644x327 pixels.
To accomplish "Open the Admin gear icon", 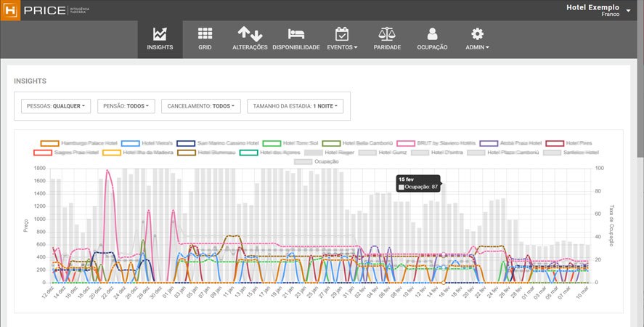I will (x=477, y=34).
